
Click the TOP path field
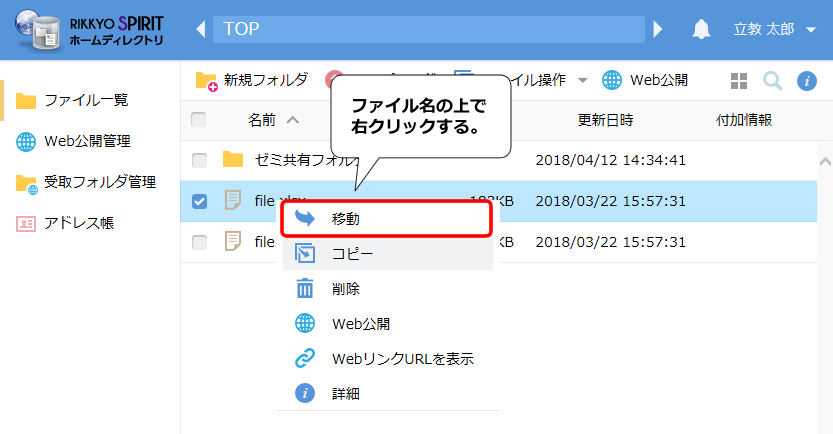[x=429, y=29]
